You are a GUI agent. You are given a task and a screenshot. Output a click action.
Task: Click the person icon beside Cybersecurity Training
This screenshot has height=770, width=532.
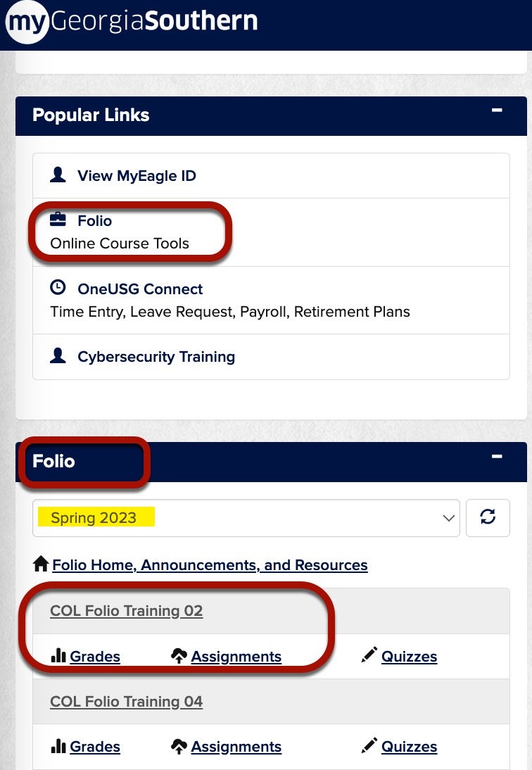coord(59,356)
